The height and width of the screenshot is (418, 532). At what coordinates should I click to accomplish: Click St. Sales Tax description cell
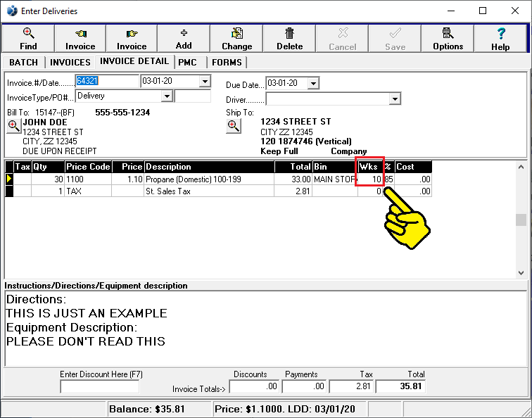[x=209, y=191]
